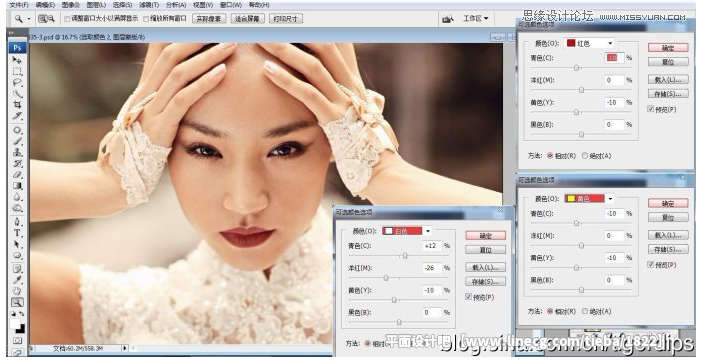Click the Actual Pixels (实际像素) button
Image resolution: width=703 pixels, height=360 pixels.
(209, 19)
